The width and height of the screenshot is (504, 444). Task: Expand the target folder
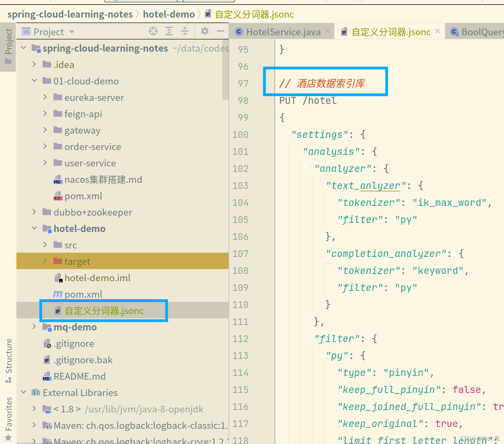click(x=45, y=261)
